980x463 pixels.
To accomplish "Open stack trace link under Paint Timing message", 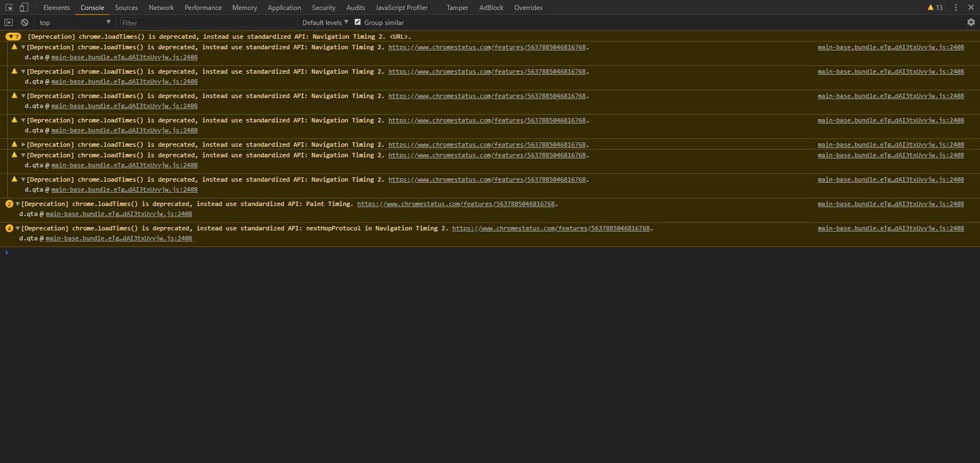I will [119, 214].
